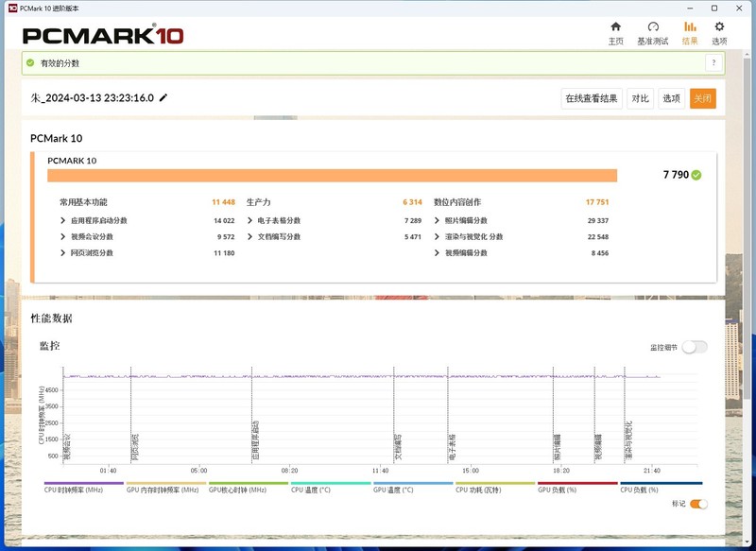Viewport: 756px width, 551px height.
Task: Turn off the 标记 toggle
Action: pos(698,504)
